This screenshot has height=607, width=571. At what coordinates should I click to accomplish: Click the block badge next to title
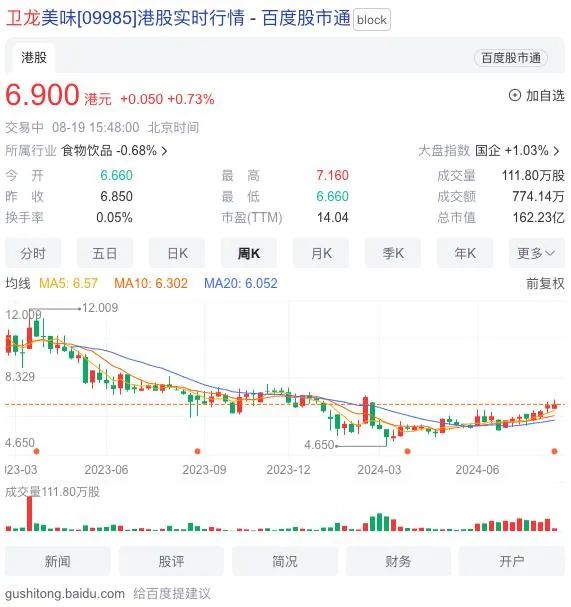(x=372, y=20)
